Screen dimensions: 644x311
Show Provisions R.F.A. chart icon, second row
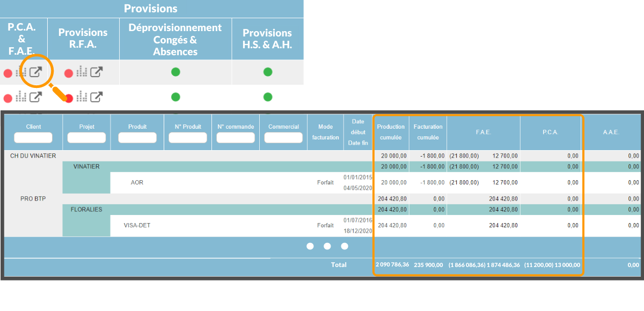[x=82, y=97]
